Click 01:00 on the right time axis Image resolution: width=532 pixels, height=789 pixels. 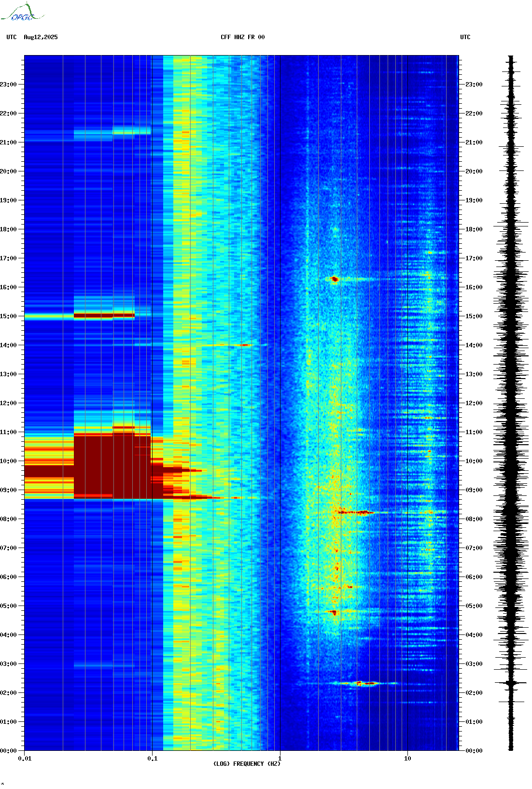[x=474, y=722]
